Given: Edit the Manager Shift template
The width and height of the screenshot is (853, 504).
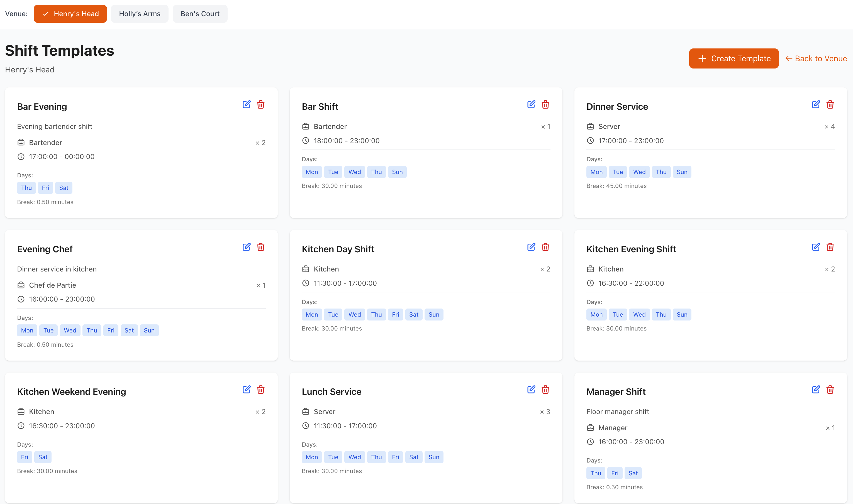Looking at the screenshot, I should coord(816,390).
